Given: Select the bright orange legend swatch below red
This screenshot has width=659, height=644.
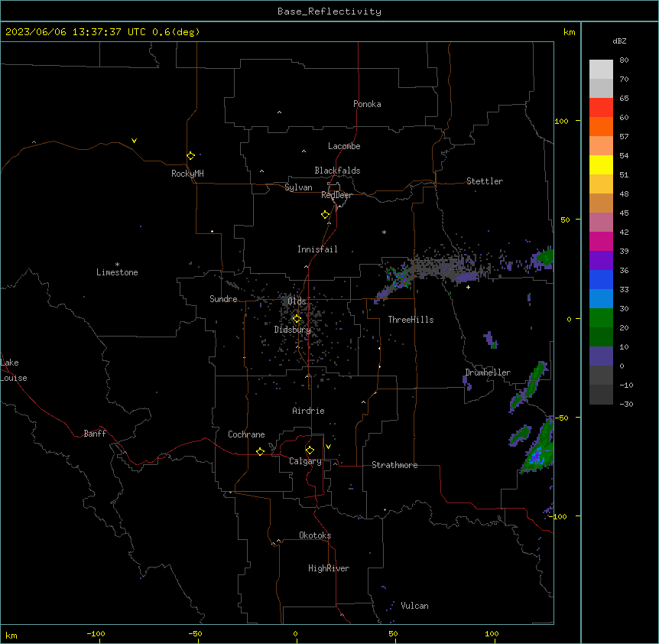Looking at the screenshot, I should (601, 126).
